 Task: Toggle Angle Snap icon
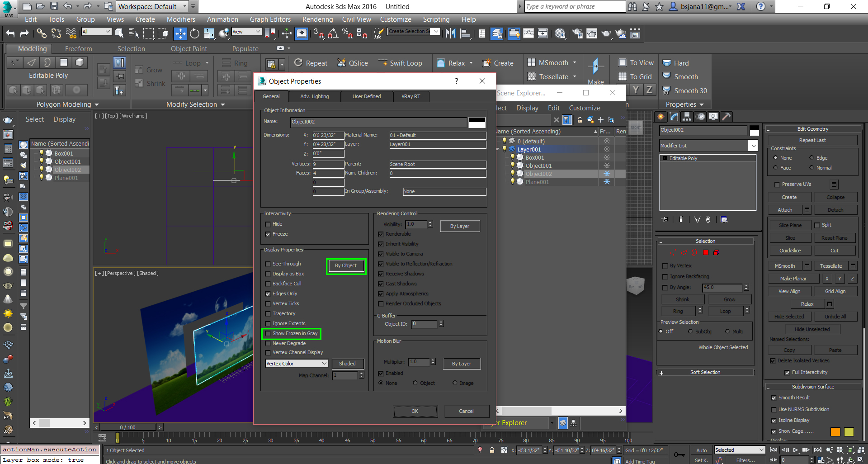pos(333,33)
